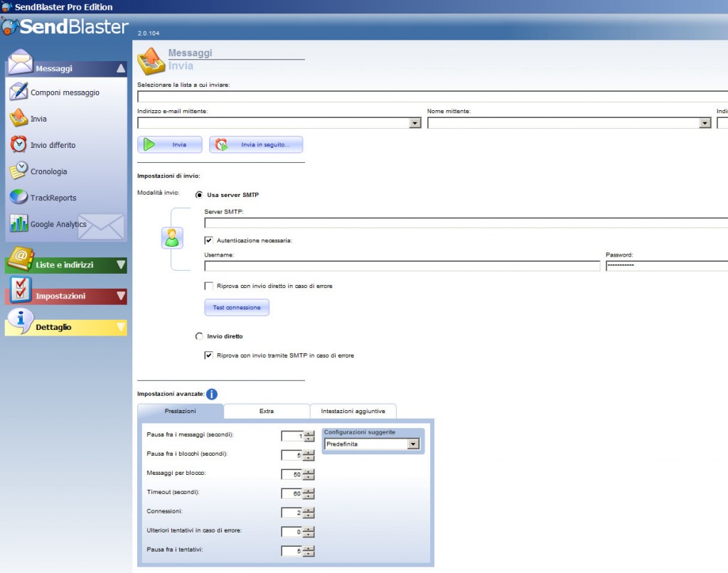Open Componi messaggio pencil icon
This screenshot has width=728, height=573.
coord(18,91)
